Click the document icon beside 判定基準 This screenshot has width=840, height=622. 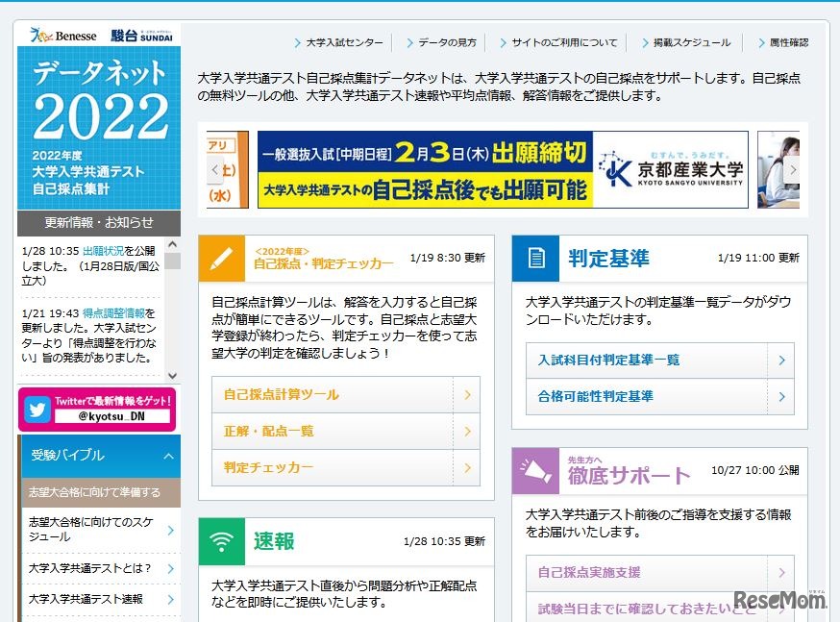click(536, 258)
